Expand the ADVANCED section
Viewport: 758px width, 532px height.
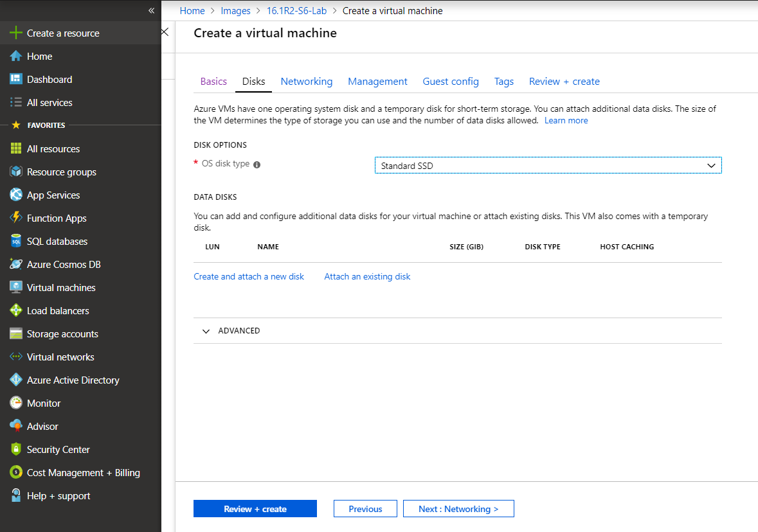click(231, 330)
